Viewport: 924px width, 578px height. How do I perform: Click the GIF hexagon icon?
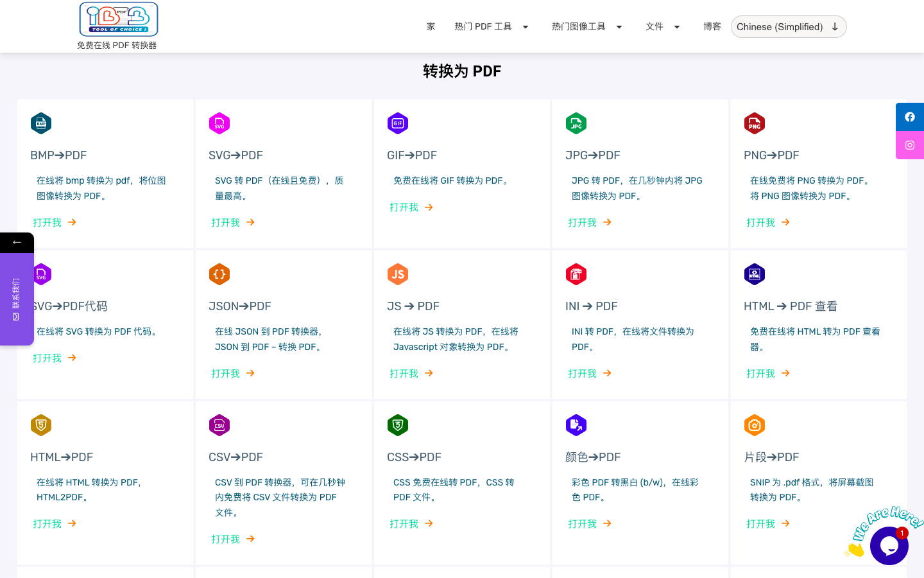coord(398,123)
